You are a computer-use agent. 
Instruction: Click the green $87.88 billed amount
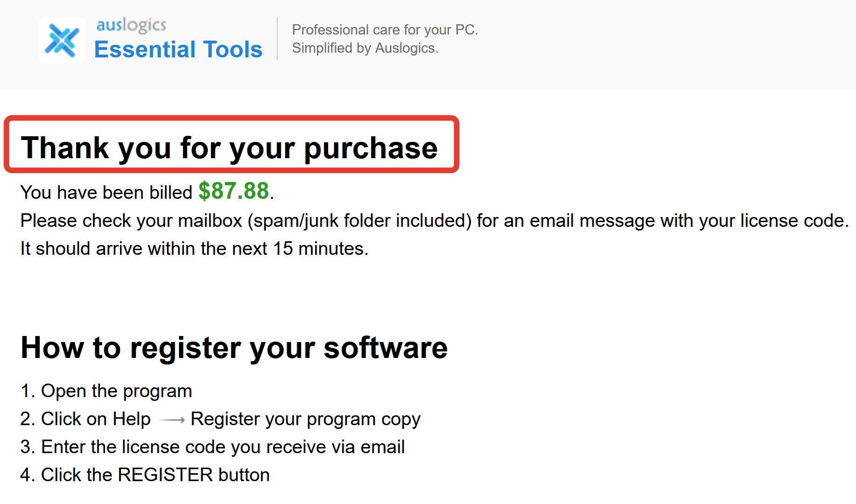[234, 191]
